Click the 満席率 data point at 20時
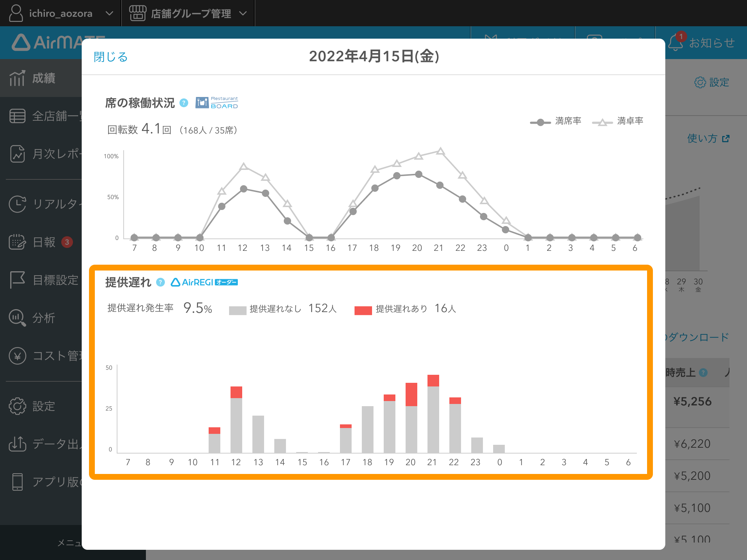 419,174
